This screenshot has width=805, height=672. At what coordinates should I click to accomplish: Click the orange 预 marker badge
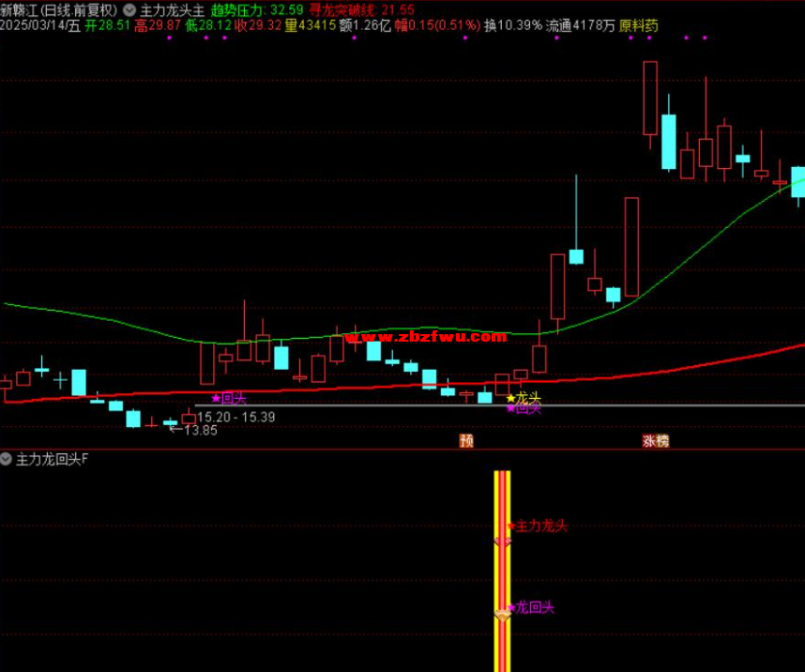[466, 440]
